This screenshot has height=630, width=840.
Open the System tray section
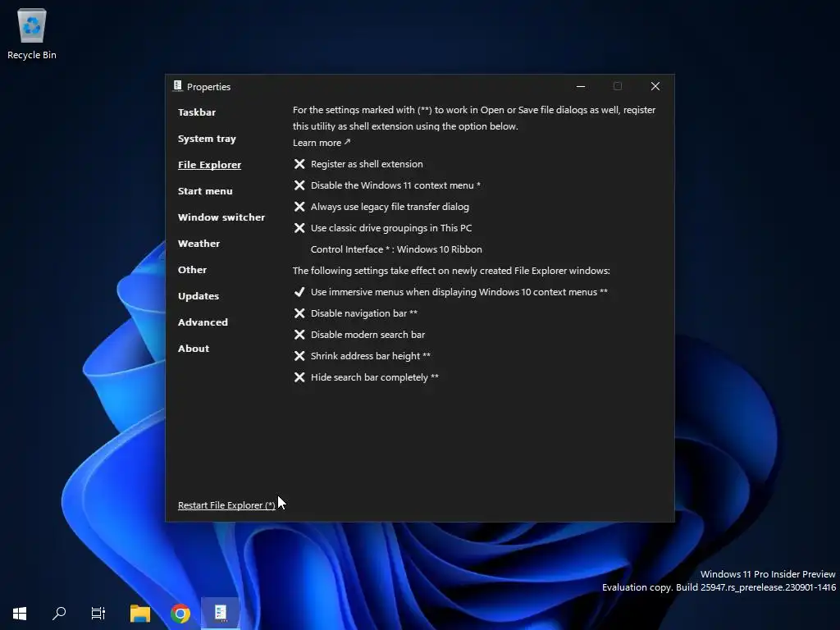point(207,139)
